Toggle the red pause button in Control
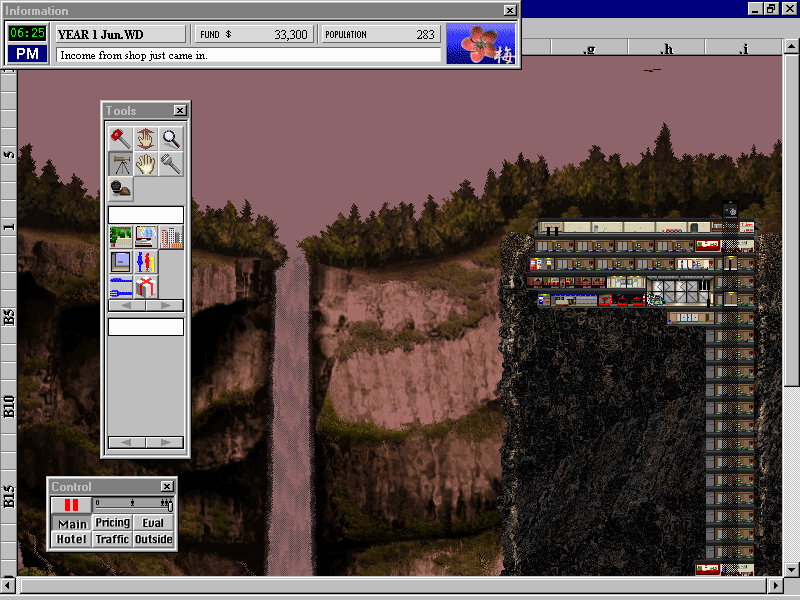 coord(71,505)
